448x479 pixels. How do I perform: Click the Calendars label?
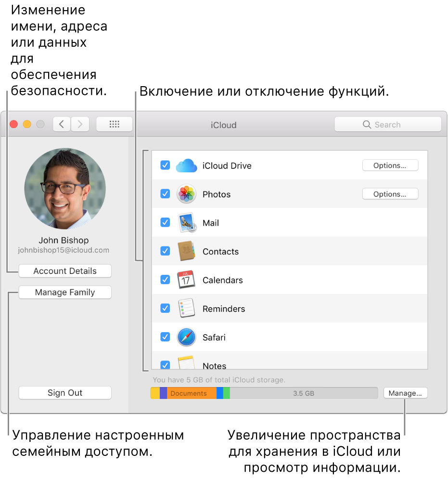pos(223,280)
